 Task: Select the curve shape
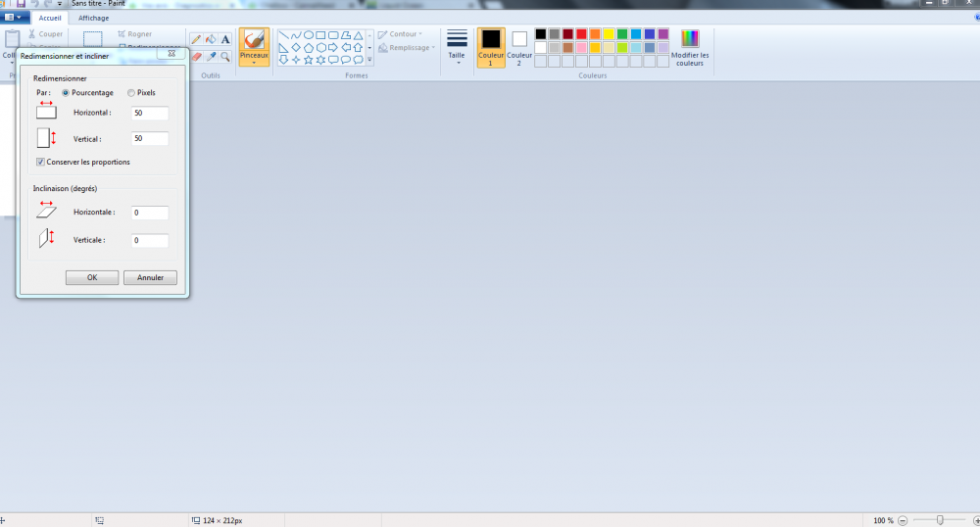tap(296, 35)
